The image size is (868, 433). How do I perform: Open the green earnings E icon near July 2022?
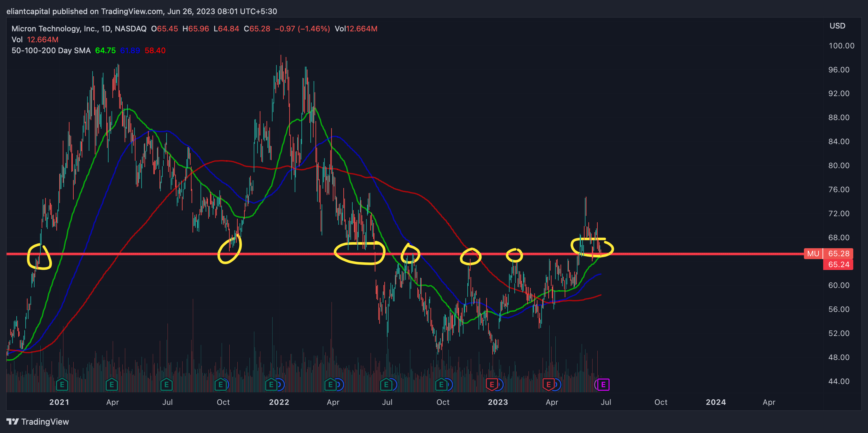point(386,384)
